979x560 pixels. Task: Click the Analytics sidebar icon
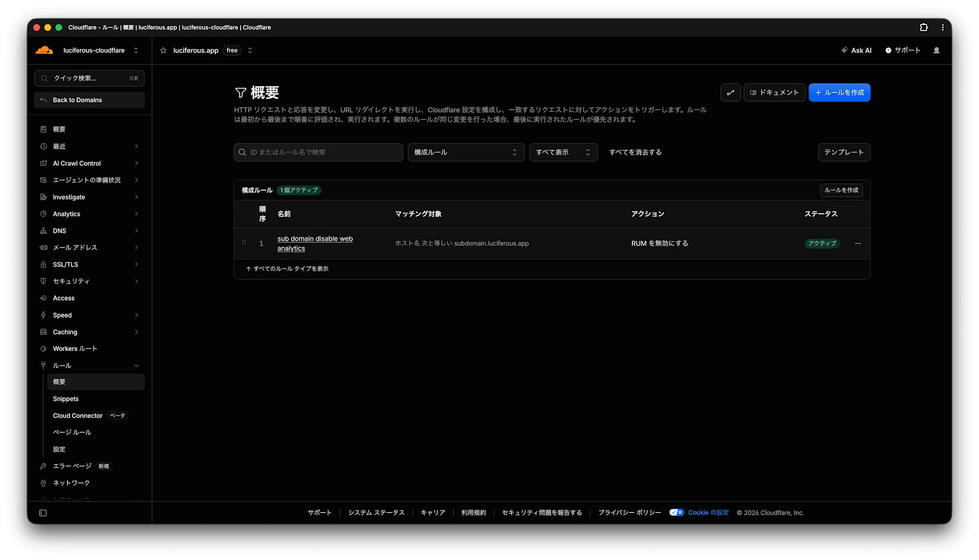tap(44, 214)
